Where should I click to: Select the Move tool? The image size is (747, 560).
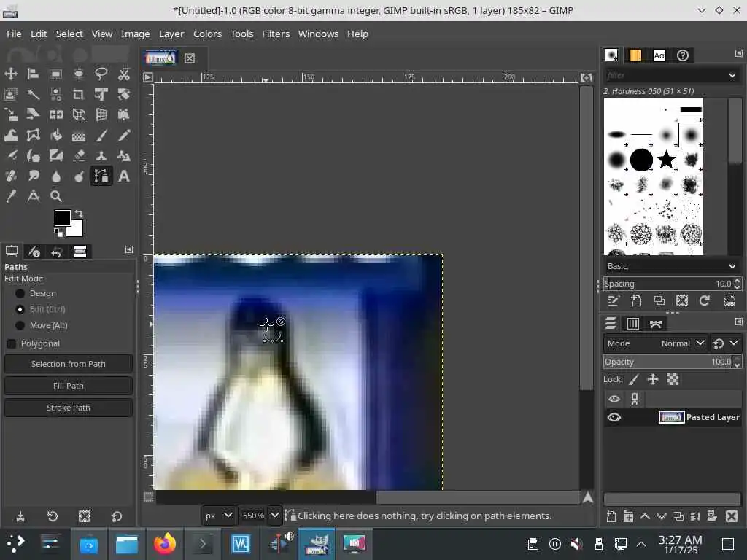point(10,74)
